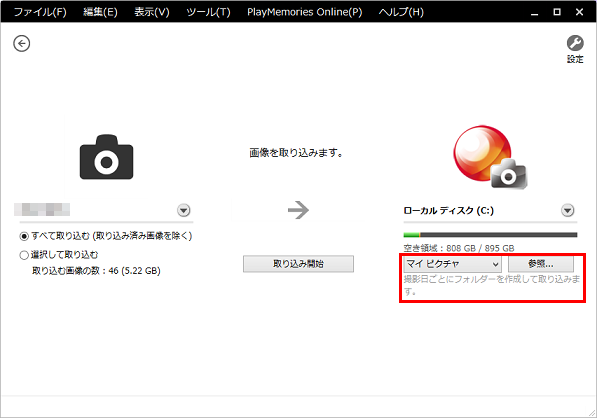Click the disk free space usage bar
This screenshot has height=418, width=597.
coord(490,235)
